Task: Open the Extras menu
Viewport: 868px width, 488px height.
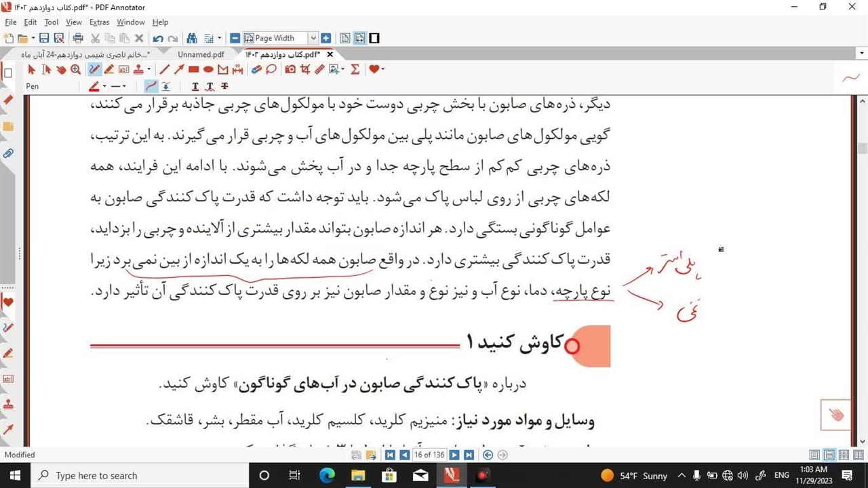Action: [99, 22]
